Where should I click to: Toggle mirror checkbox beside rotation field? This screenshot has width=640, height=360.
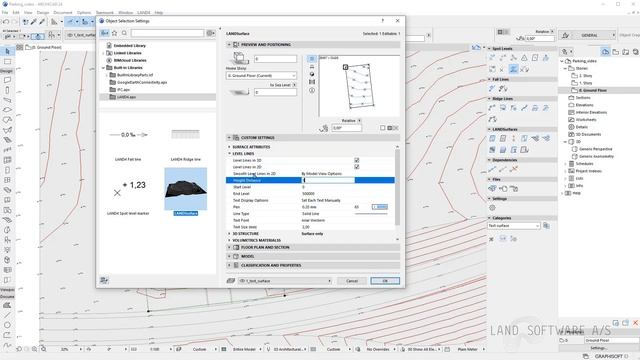point(382,128)
